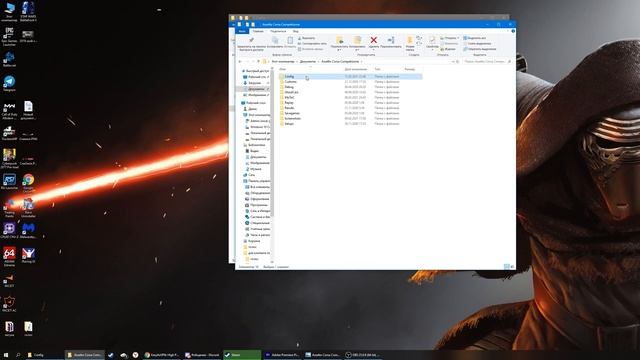Select the Screenshots folder row
This screenshot has width=640, height=360.
click(350, 118)
